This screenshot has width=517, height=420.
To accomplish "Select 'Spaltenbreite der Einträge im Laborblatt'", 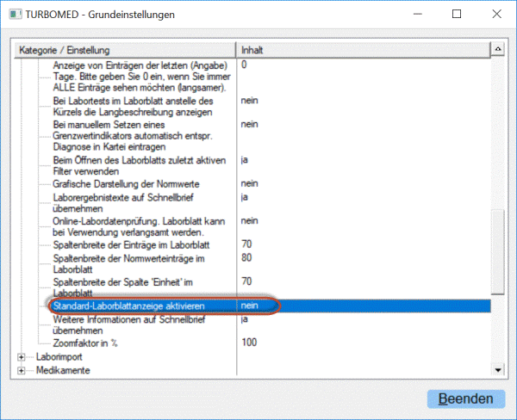I will point(131,245).
